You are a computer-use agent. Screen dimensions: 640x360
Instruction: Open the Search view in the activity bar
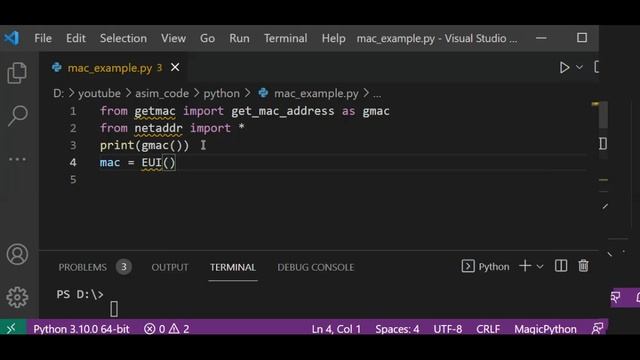[18, 116]
